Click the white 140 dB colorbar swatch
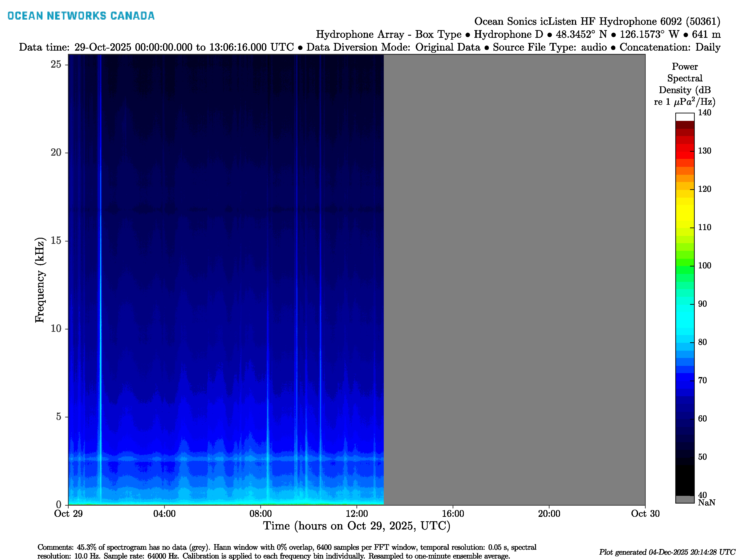 [x=684, y=117]
